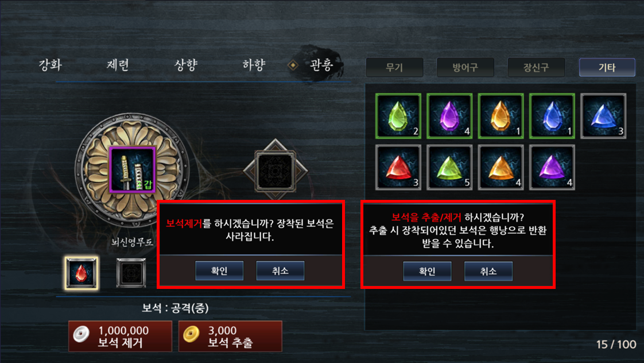This screenshot has height=363, width=644.
Task: Select the green triangular gem
Action: [x=449, y=167]
